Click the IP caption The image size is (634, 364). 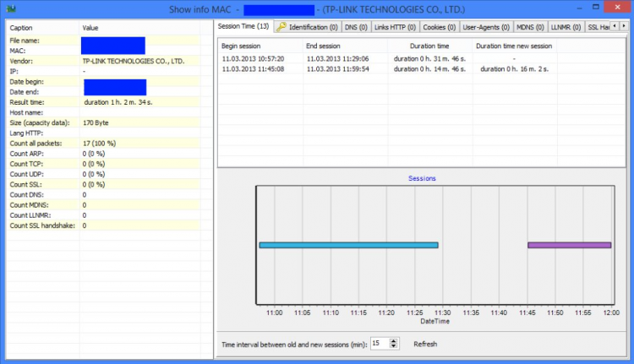coord(14,72)
